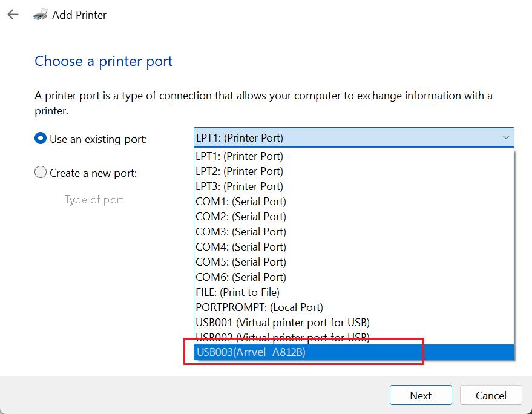Choose 'LPT2: (Printer Port)' from the list
Viewport: 532px width, 414px height.
coord(354,171)
